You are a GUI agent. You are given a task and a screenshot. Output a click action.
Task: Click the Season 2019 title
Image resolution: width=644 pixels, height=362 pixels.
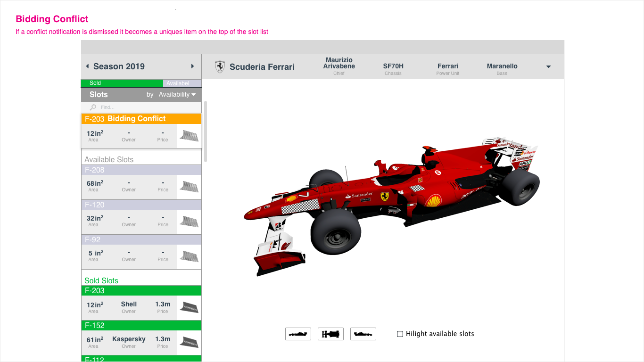[x=119, y=66]
